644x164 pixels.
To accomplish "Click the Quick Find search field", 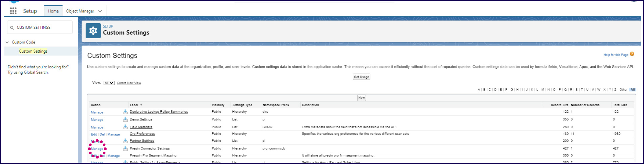I will [x=40, y=27].
